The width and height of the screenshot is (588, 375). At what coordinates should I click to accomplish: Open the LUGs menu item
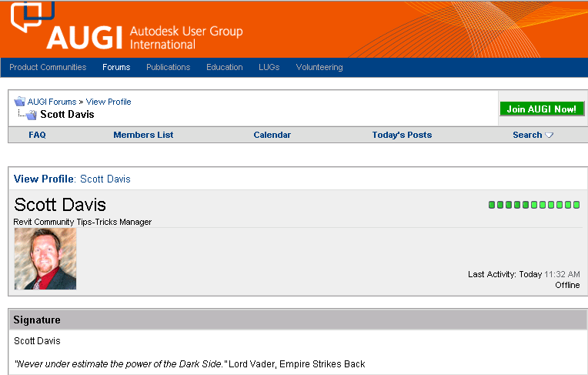pos(269,67)
